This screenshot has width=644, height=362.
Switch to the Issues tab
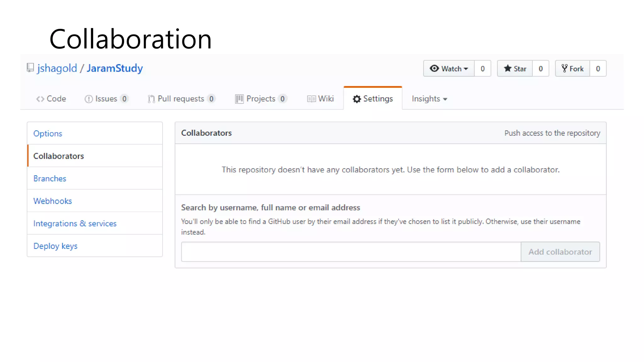[107, 99]
